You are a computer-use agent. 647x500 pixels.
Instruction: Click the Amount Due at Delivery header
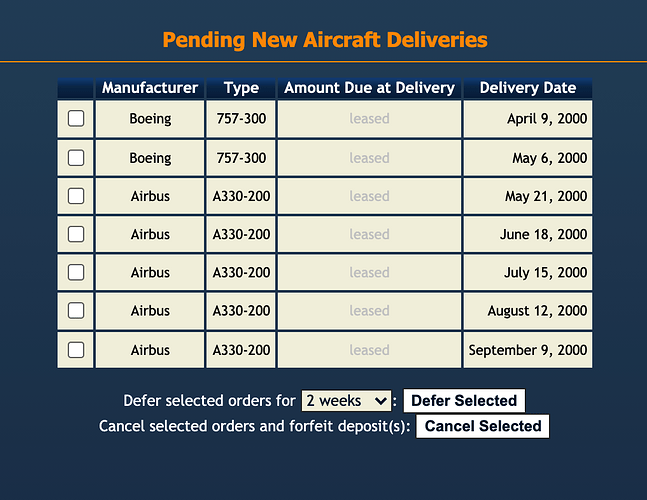coord(369,88)
